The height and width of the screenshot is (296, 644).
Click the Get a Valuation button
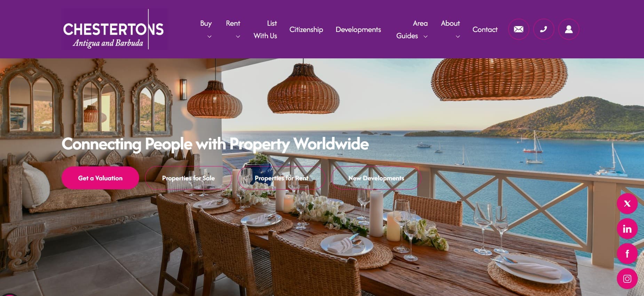(100, 178)
